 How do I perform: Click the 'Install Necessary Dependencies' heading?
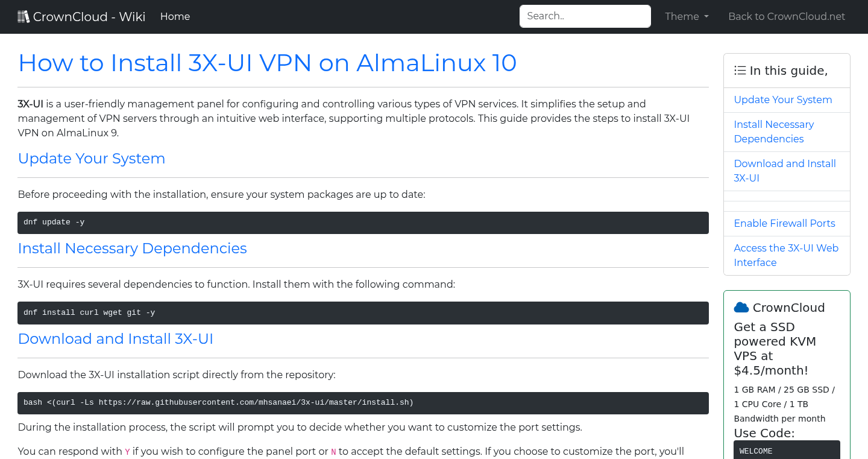pos(132,248)
